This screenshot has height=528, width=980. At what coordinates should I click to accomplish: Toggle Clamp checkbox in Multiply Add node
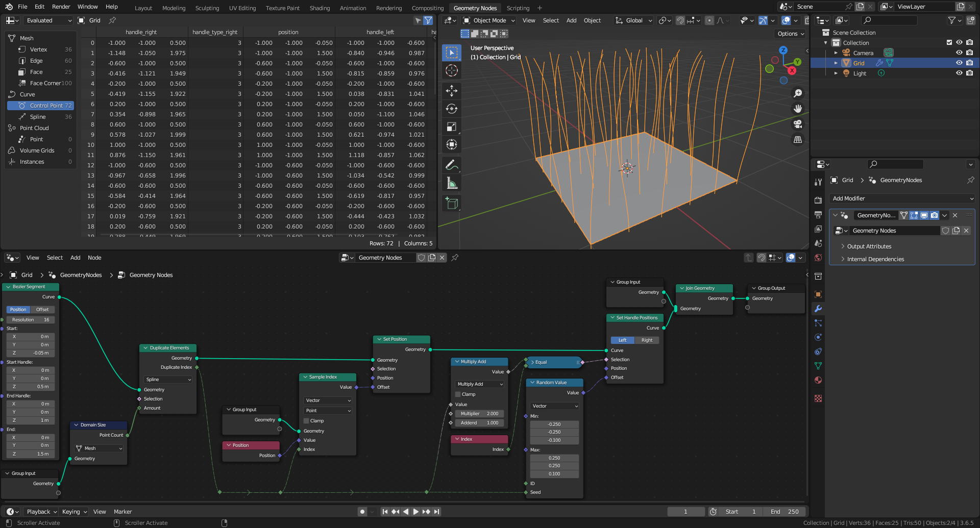point(458,394)
